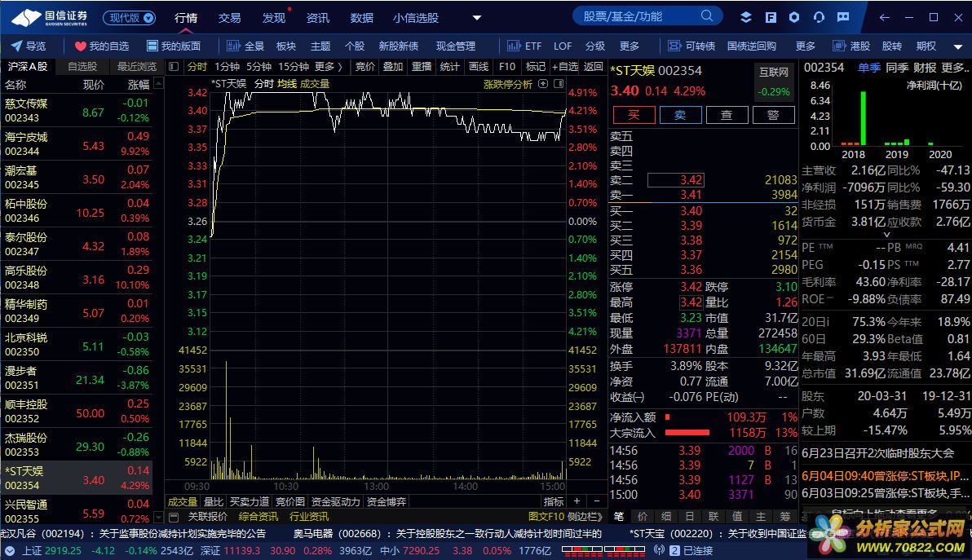The height and width of the screenshot is (560, 972).
Task: Expand 更多 dropdown after 15分钟
Action: pos(328,66)
